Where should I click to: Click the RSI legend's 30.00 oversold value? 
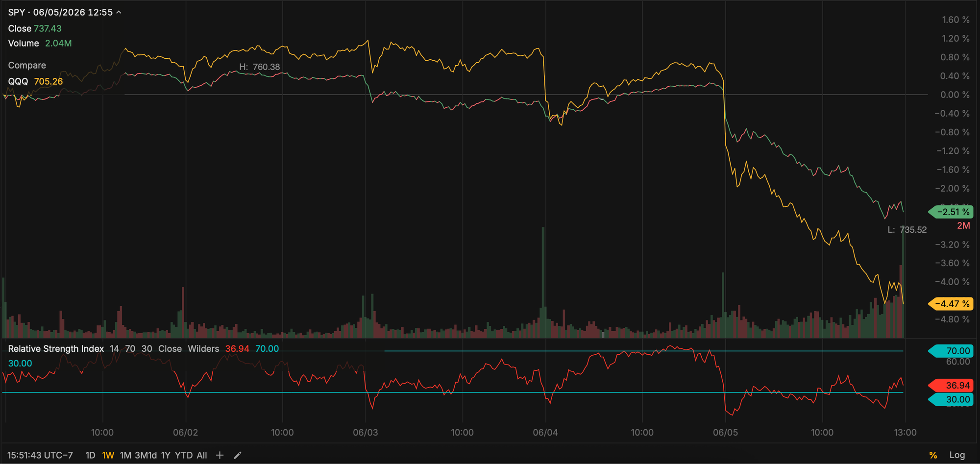(20, 363)
